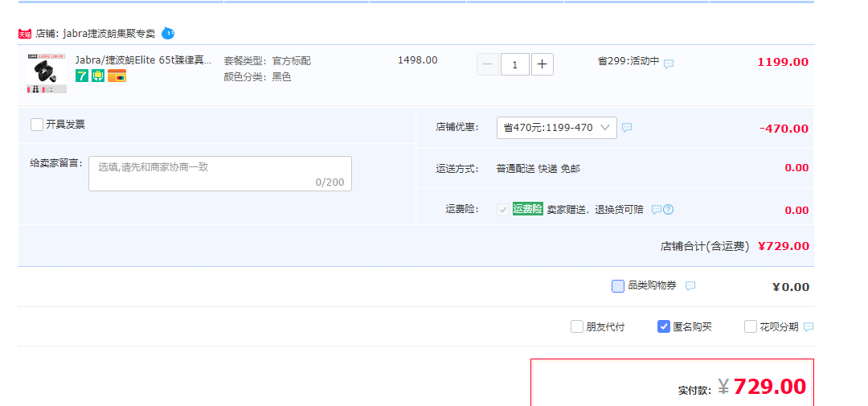
Task: Click the green suitcase service badge
Action: click(x=98, y=76)
